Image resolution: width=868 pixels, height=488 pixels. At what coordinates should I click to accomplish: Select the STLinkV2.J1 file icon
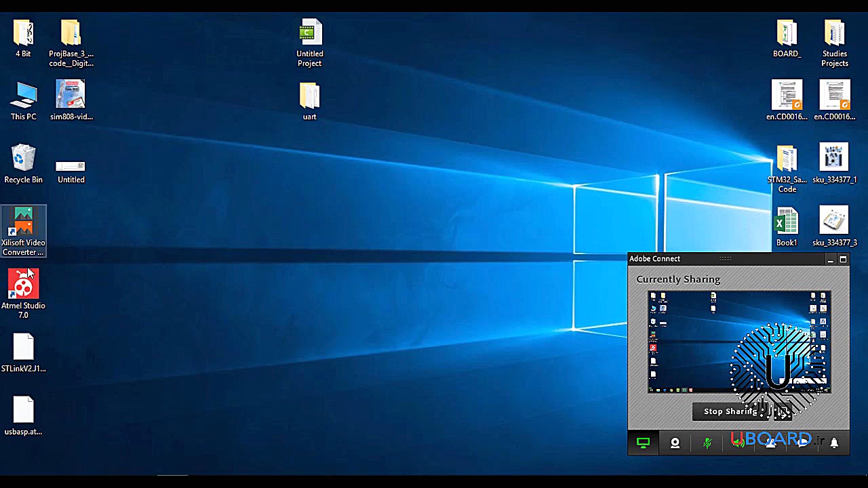click(x=23, y=353)
